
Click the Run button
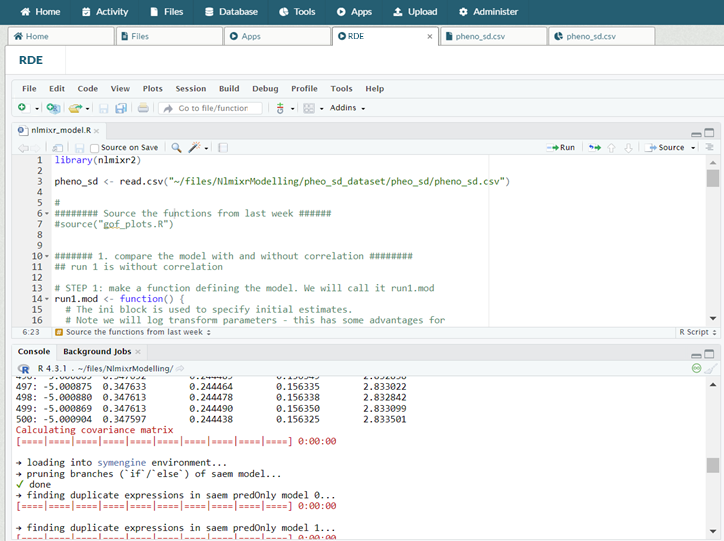point(561,147)
